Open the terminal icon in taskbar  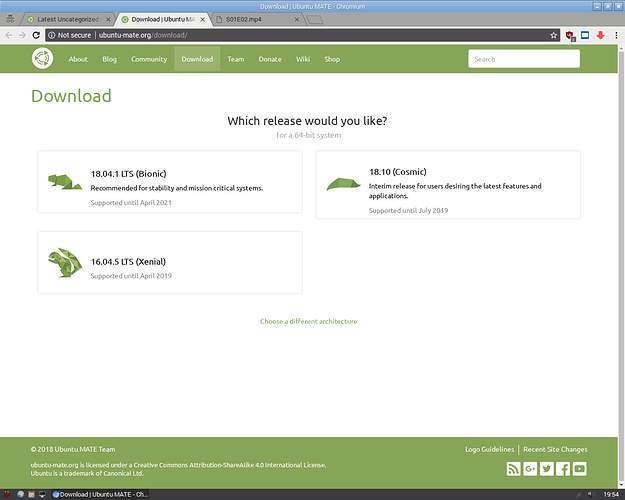(x=42, y=494)
